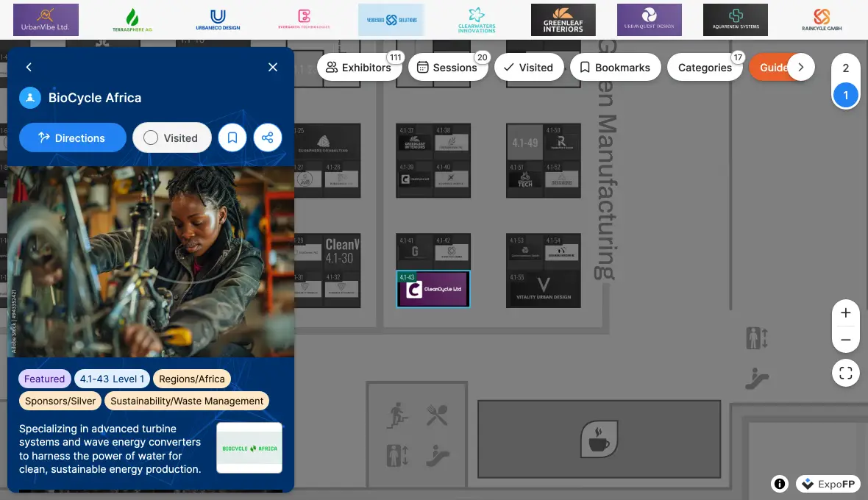Switch to floor level 2
This screenshot has height=500, width=868.
point(845,68)
